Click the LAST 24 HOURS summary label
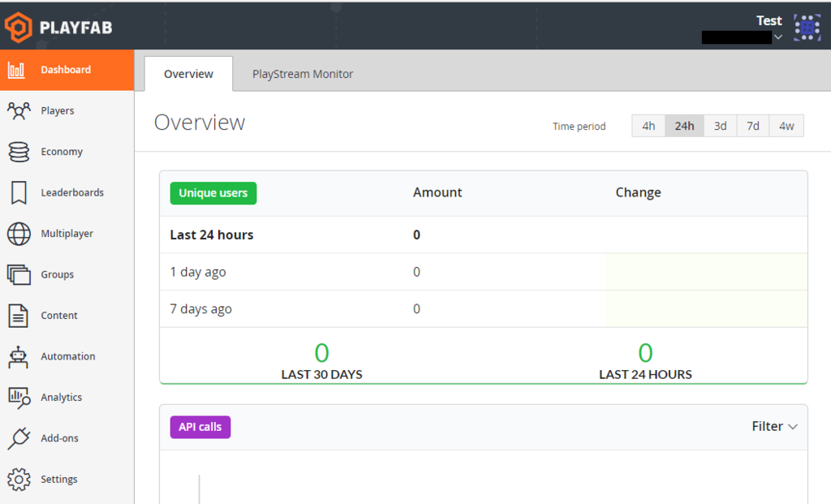 645,375
